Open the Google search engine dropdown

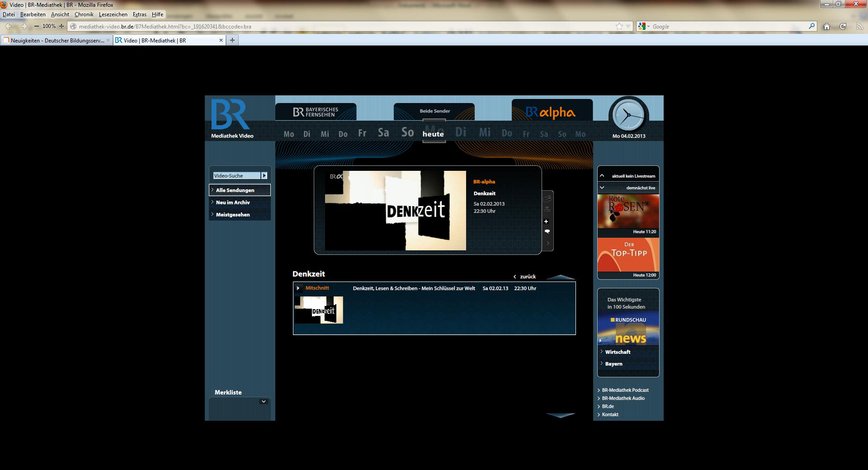coord(644,26)
